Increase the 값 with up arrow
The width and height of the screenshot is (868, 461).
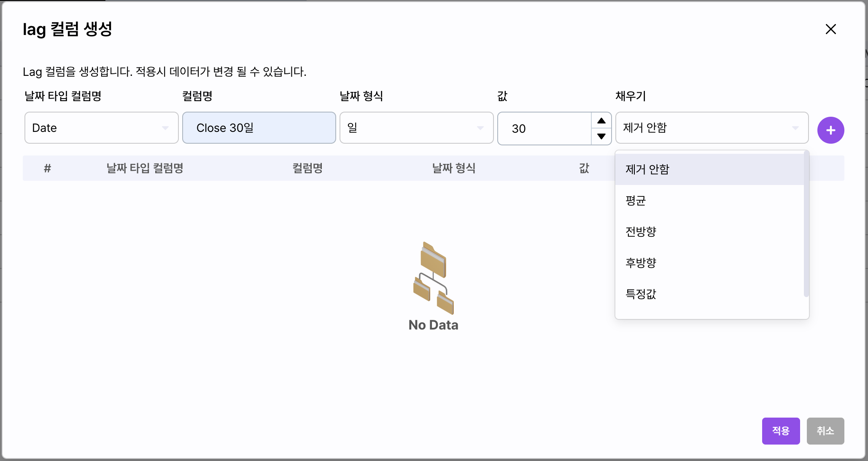(601, 121)
